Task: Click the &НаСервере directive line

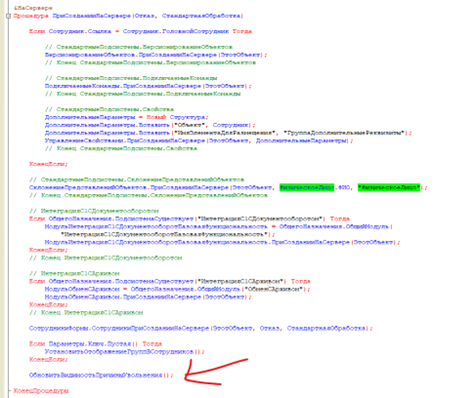Action: [33, 8]
